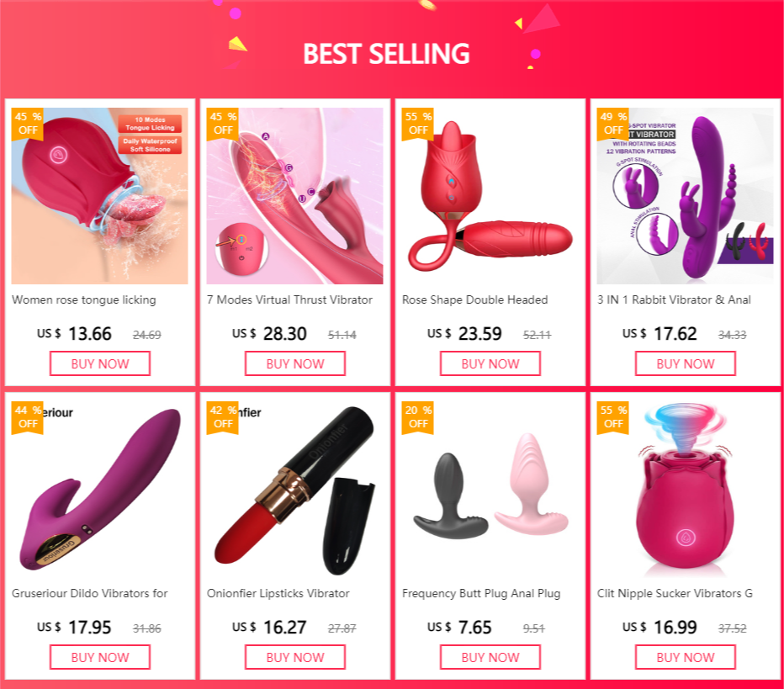Click the 3 IN 1 Rabbit title link

pos(674,300)
